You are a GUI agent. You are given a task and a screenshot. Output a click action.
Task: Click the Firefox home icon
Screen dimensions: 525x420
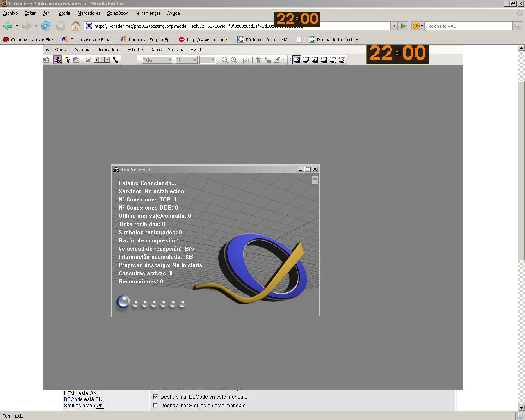point(75,26)
